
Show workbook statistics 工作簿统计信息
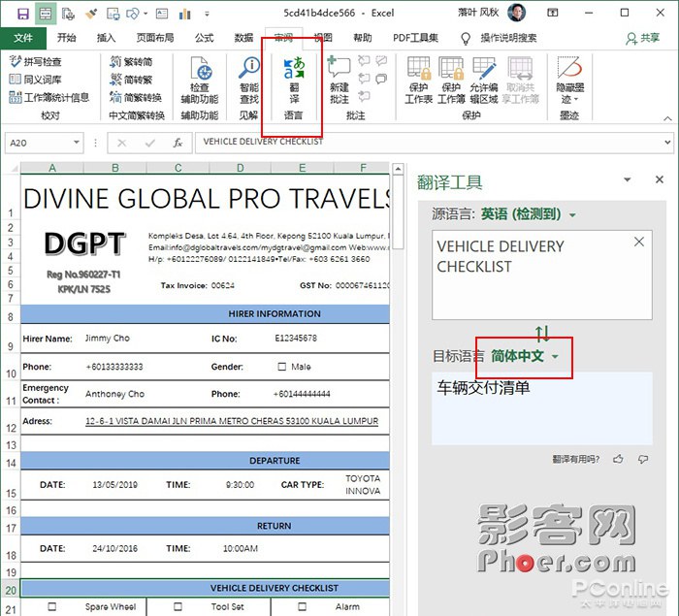click(49, 97)
